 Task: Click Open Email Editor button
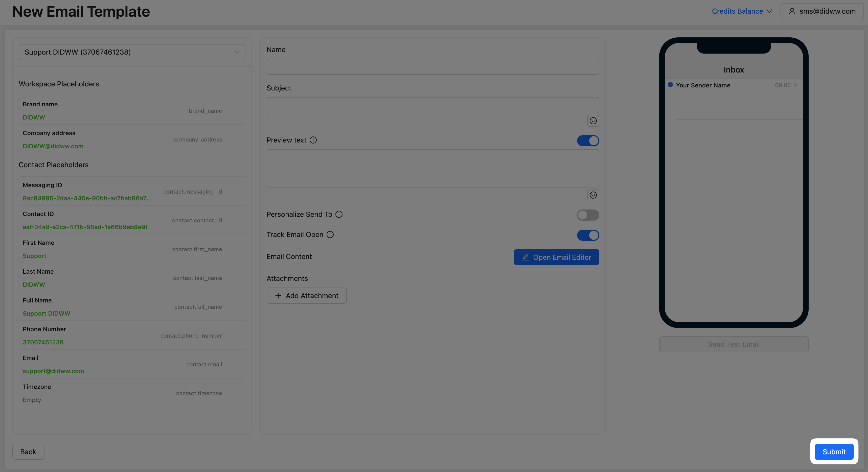pos(556,257)
